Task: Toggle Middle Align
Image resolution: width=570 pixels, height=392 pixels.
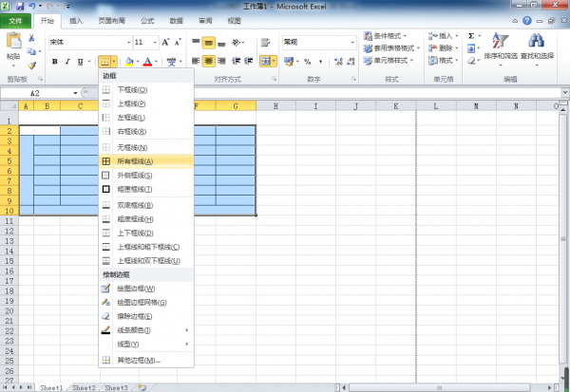Action: click(x=209, y=43)
